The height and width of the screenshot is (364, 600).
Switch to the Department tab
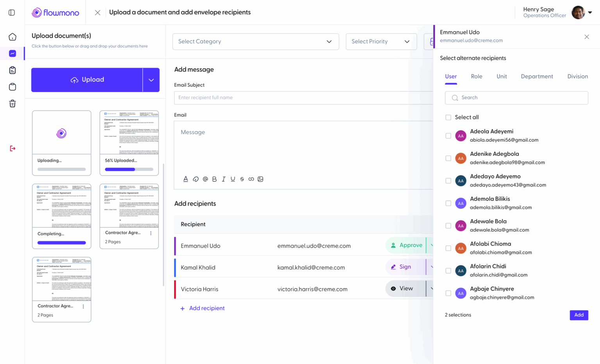click(537, 76)
